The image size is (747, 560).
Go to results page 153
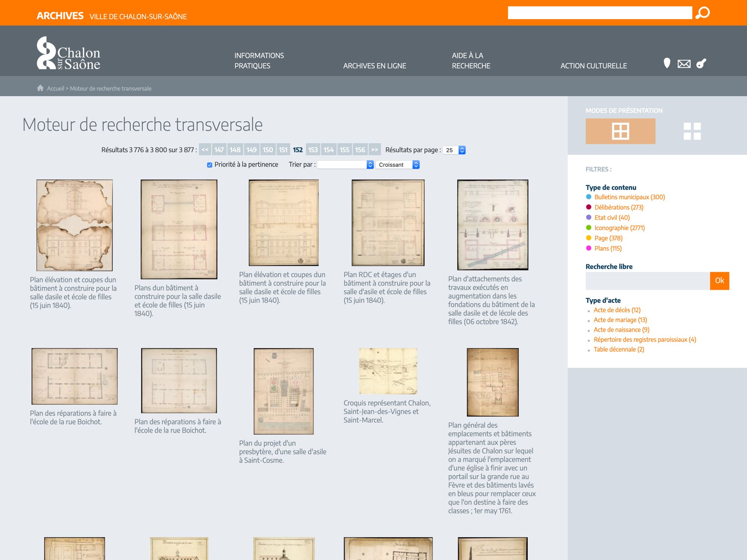coord(313,150)
